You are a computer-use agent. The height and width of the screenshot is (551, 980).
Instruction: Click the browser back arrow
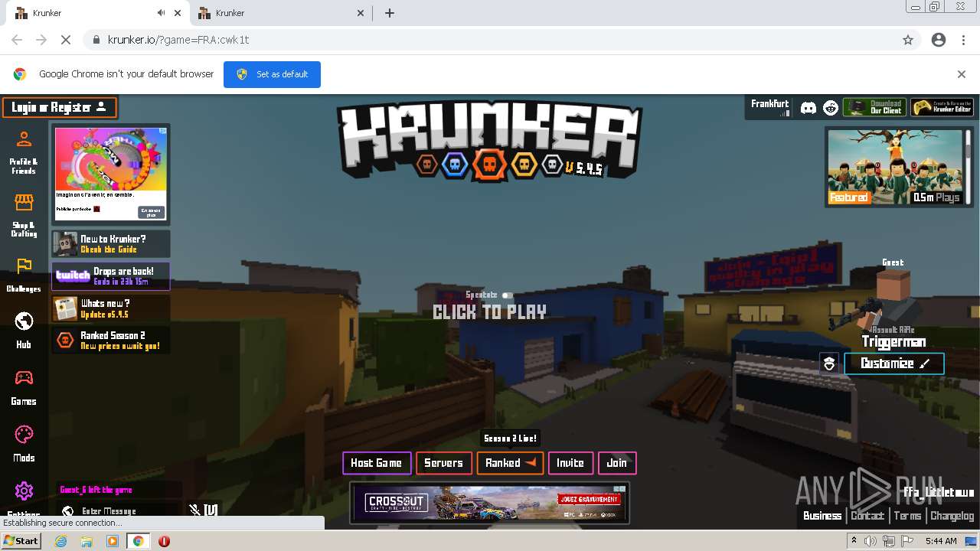tap(17, 40)
